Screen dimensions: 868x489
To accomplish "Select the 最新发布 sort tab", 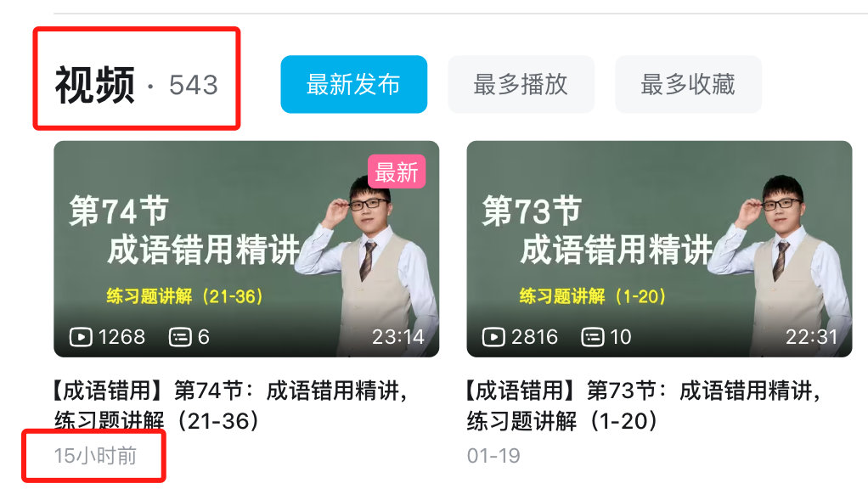I will click(353, 85).
